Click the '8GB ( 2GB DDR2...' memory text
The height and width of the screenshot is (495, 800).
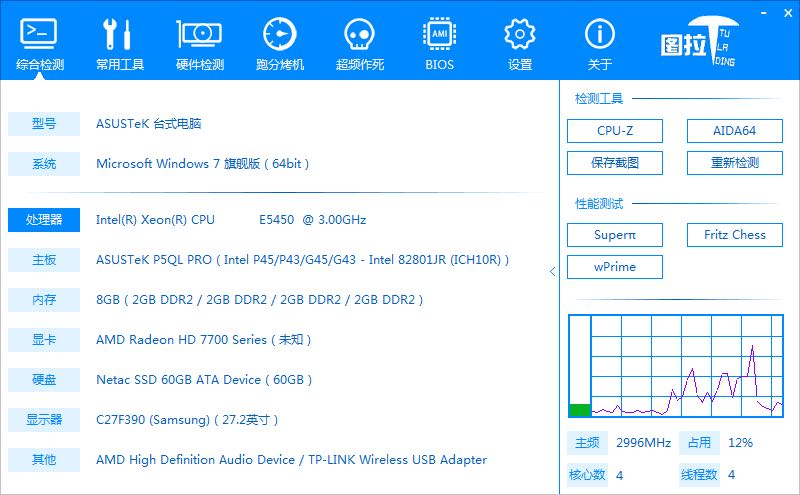pyautogui.click(x=260, y=300)
